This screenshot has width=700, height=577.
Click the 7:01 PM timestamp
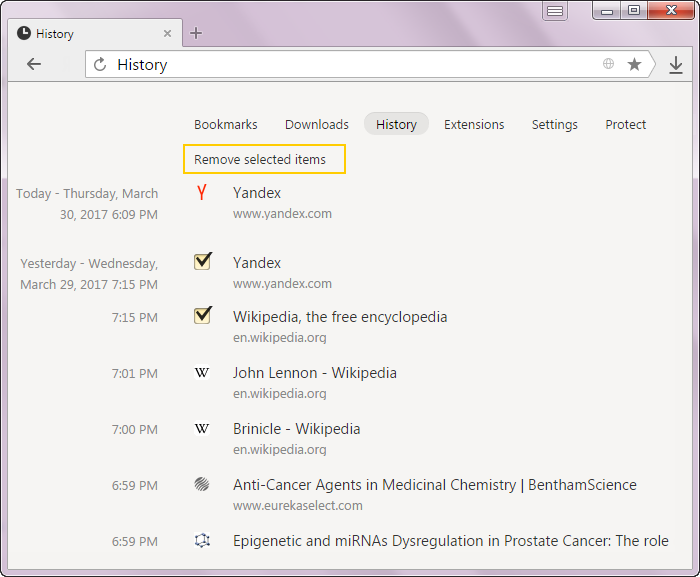[x=134, y=373]
